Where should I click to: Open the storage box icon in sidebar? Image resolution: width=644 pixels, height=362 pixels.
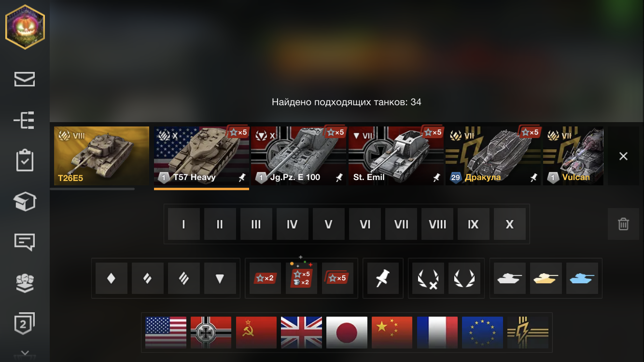[25, 202]
